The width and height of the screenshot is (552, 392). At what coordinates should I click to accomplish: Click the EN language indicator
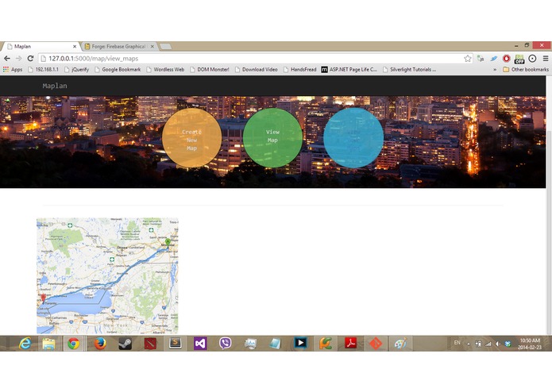(457, 343)
